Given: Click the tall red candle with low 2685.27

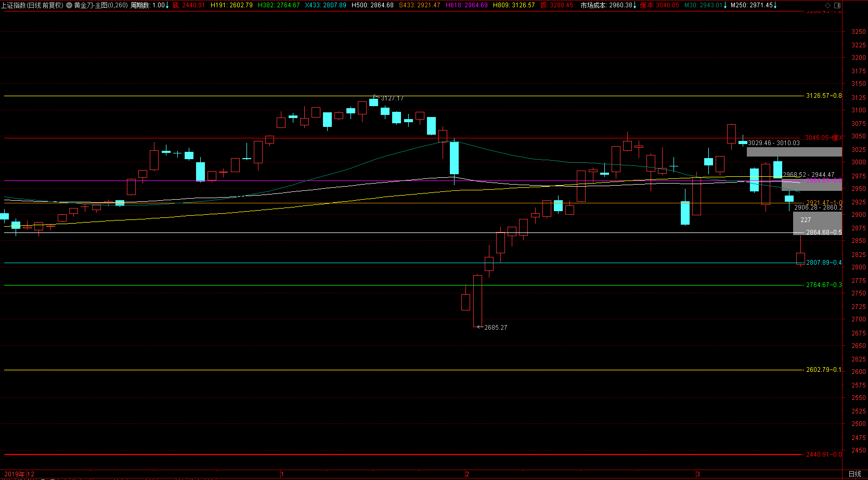Looking at the screenshot, I should click(477, 301).
